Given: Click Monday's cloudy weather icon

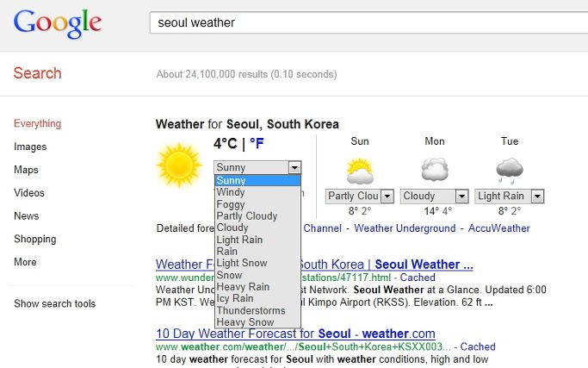Looking at the screenshot, I should pos(435,170).
